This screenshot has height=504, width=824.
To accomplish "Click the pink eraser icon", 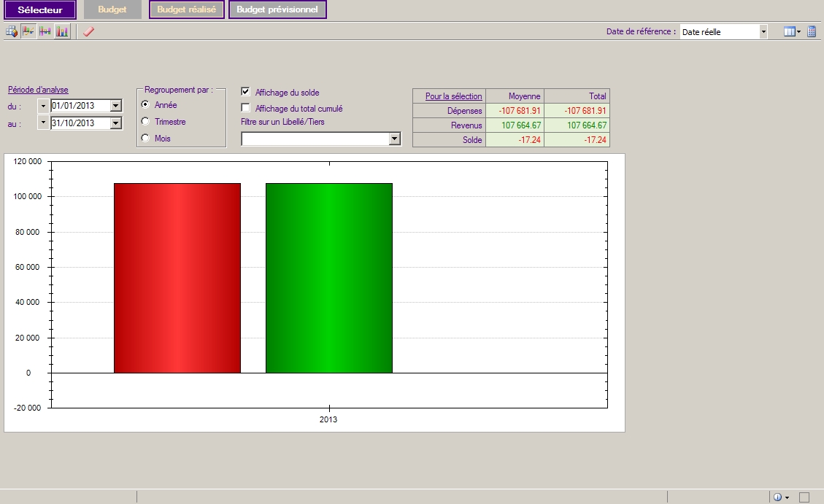I will [88, 31].
